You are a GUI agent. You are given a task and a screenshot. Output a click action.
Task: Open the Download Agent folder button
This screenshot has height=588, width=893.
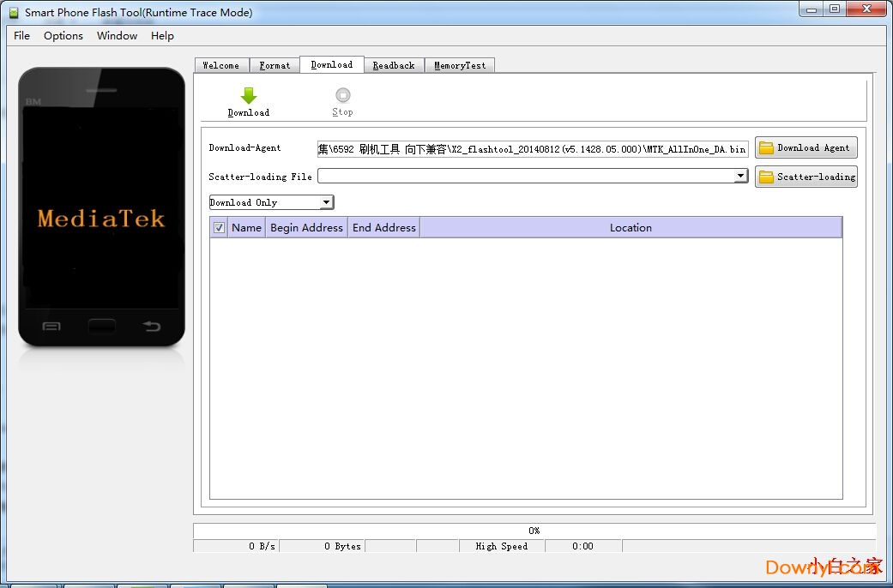[x=806, y=147]
